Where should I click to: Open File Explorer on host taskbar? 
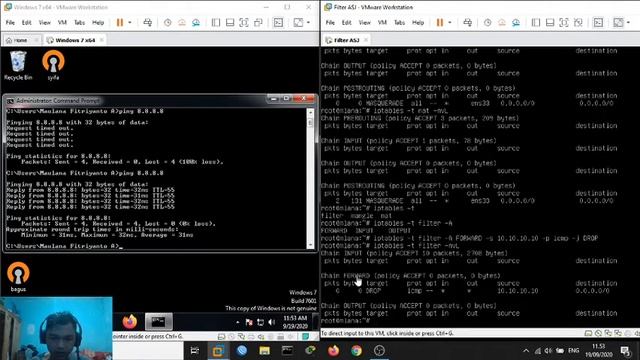(x=264, y=350)
